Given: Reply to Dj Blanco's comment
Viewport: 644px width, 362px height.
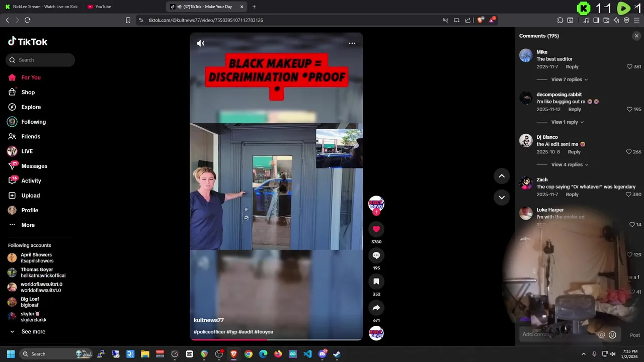Looking at the screenshot, I should (x=574, y=152).
